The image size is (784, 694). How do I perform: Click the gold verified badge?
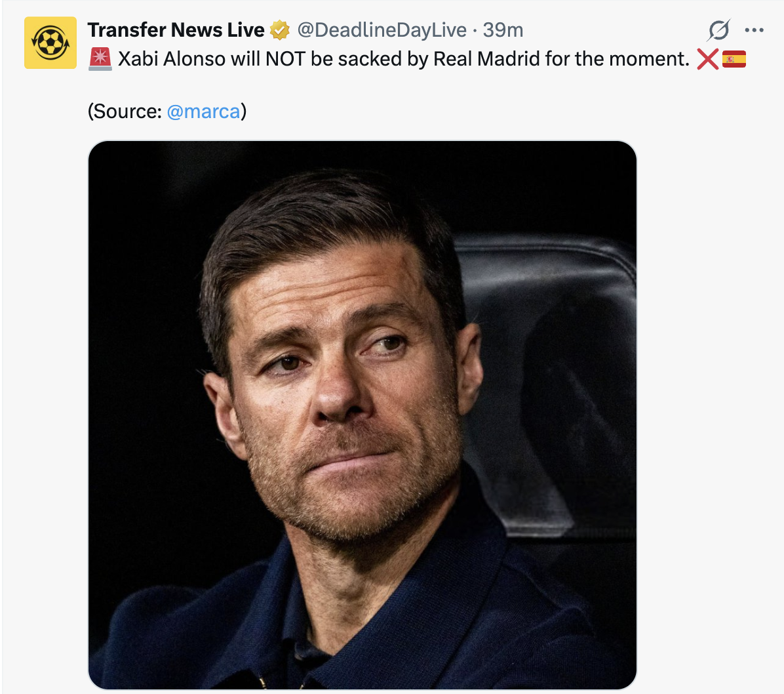(x=280, y=30)
